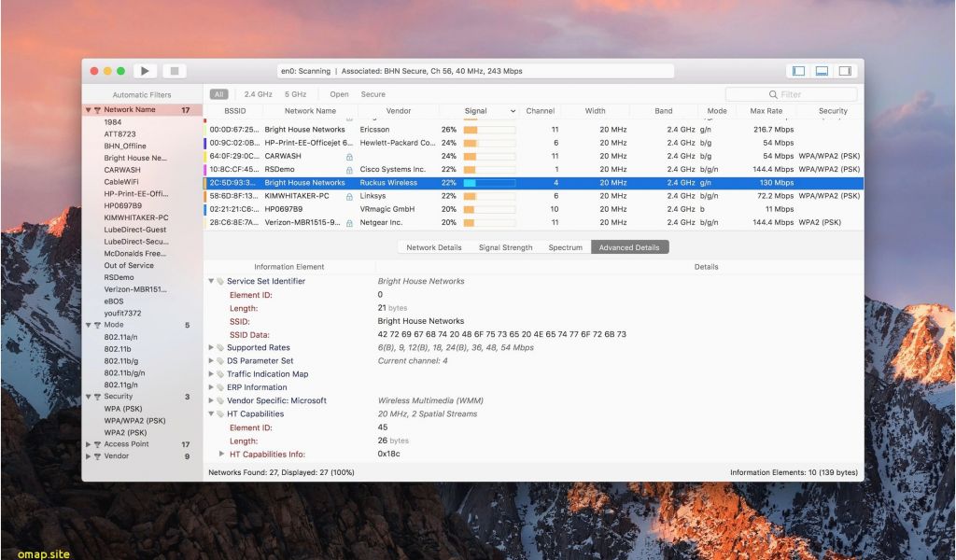This screenshot has height=560, width=956.
Task: Click the color marker of the Ericsson row
Action: click(x=205, y=130)
